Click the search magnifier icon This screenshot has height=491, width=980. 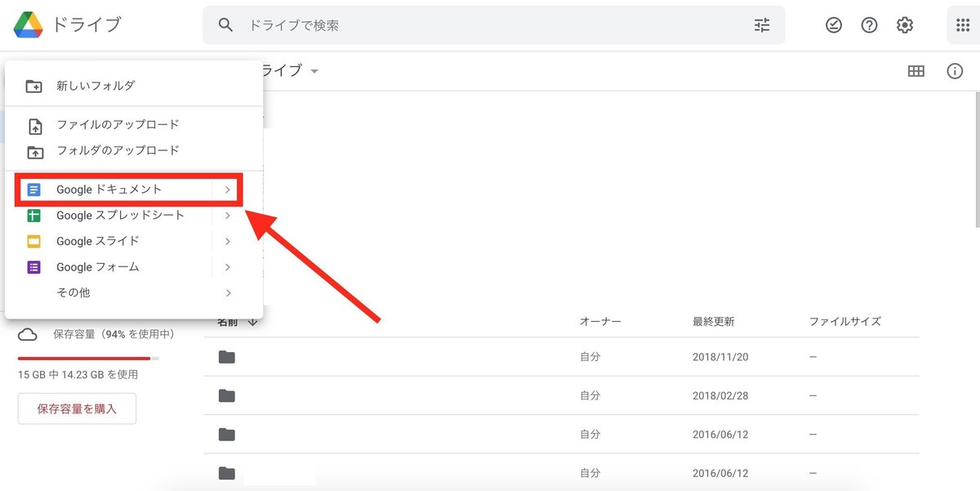coord(226,25)
